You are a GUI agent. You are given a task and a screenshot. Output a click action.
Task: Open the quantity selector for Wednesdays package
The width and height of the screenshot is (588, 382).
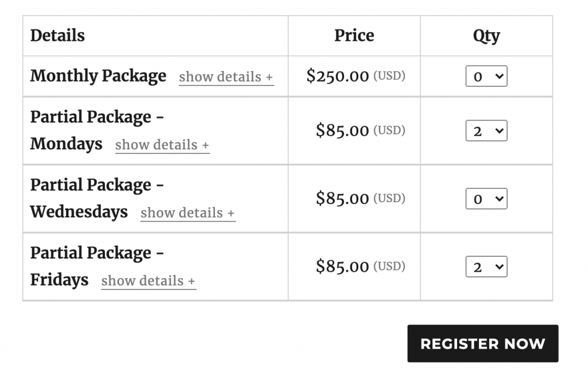(486, 199)
